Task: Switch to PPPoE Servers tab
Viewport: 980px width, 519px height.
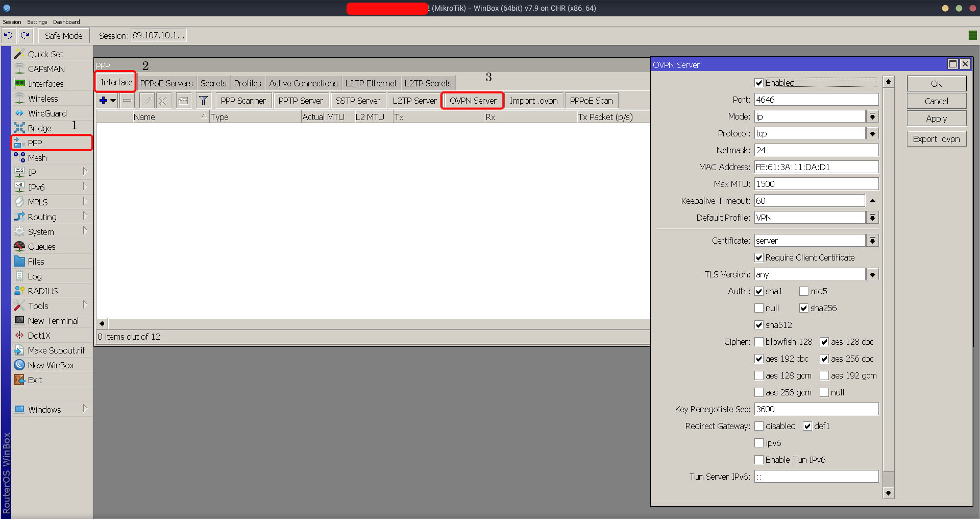Action: [166, 83]
